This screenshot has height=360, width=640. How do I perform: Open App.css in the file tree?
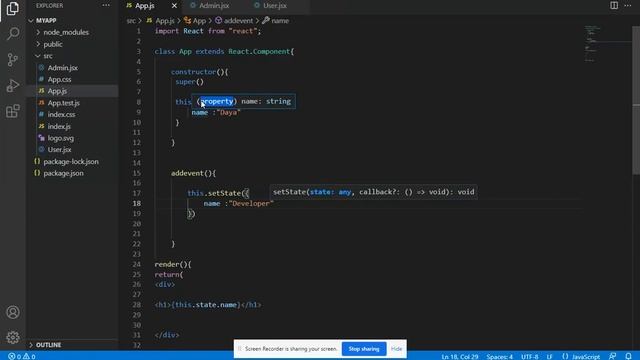(x=59, y=80)
